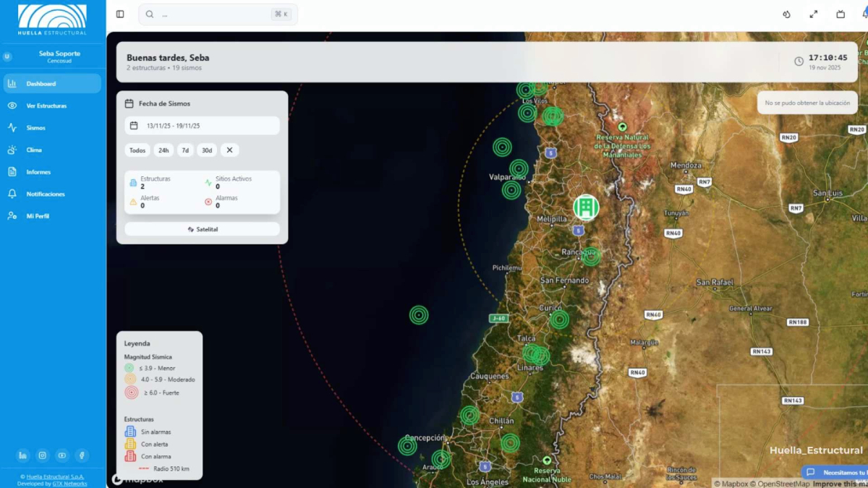Click the earthquake marker below Valparaíso label
The width and height of the screenshot is (868, 488).
point(511,190)
